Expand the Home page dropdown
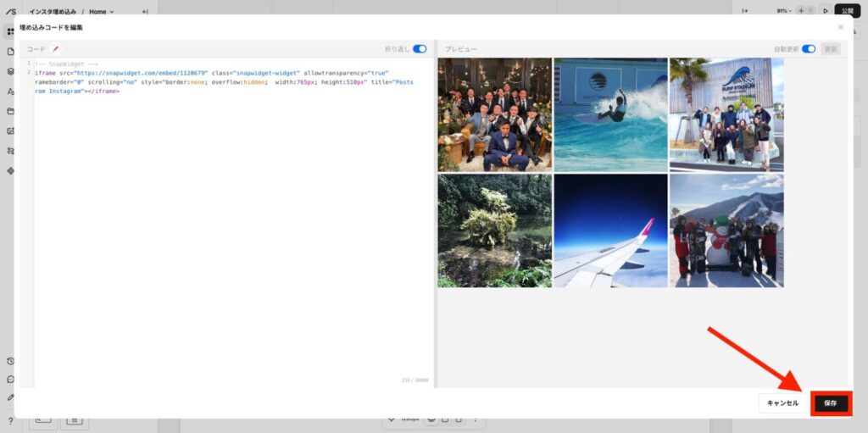The height and width of the screenshot is (433, 868). coord(102,12)
